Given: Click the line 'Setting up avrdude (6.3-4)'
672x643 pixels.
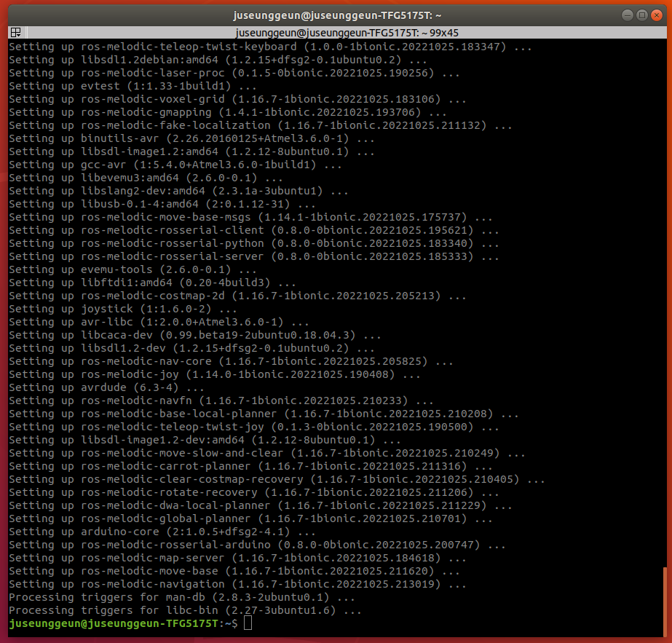Looking at the screenshot, I should [106, 387].
